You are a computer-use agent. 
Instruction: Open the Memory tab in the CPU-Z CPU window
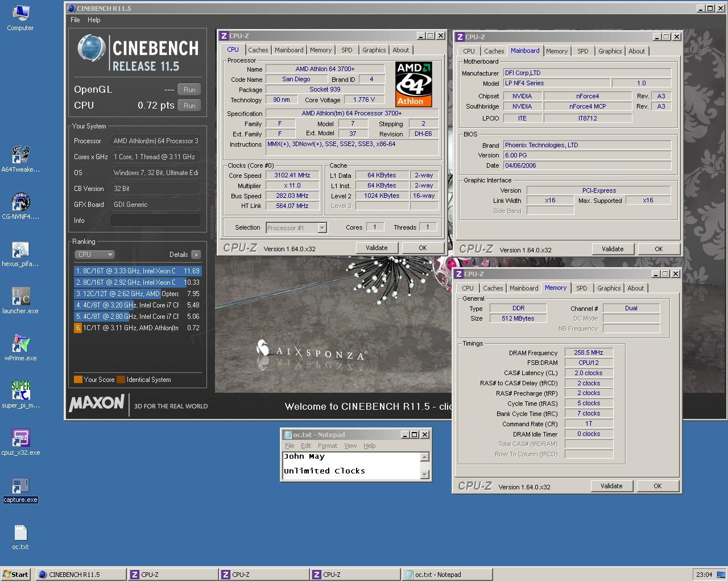[x=321, y=50]
